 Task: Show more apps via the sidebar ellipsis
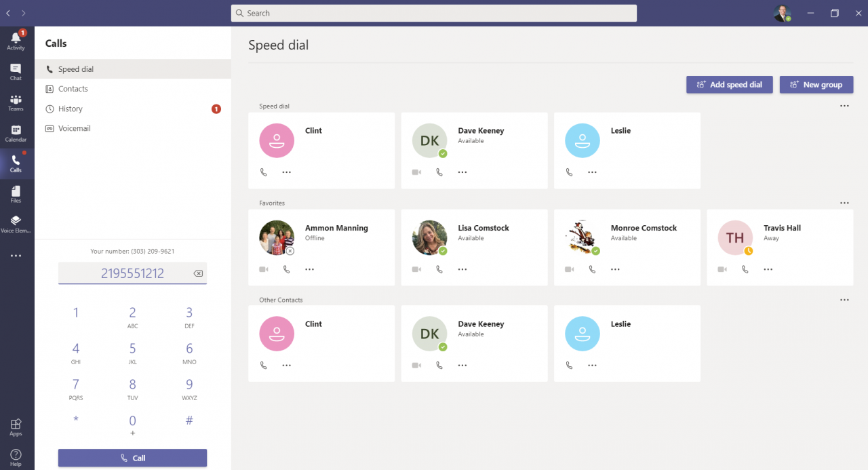16,255
